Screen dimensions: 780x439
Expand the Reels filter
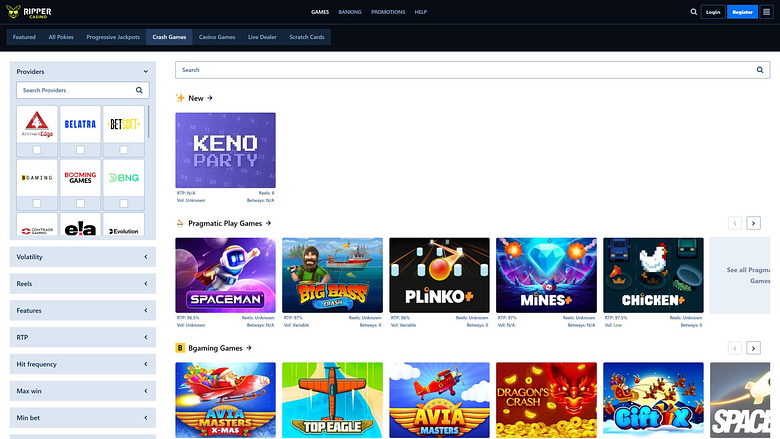tap(83, 284)
